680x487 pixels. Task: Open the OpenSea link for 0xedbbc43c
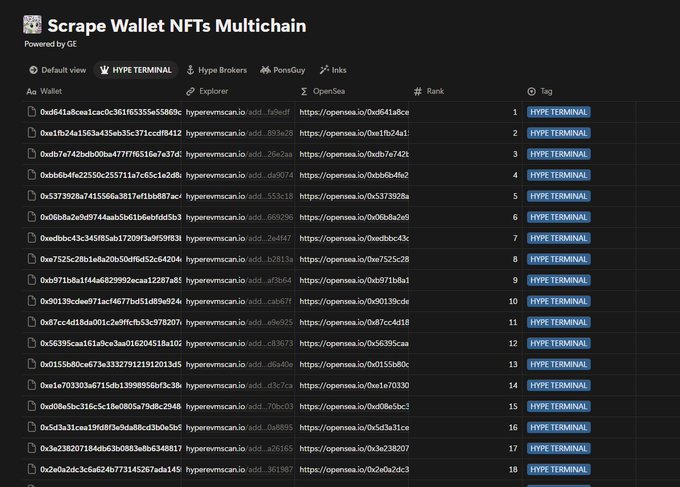click(x=354, y=239)
